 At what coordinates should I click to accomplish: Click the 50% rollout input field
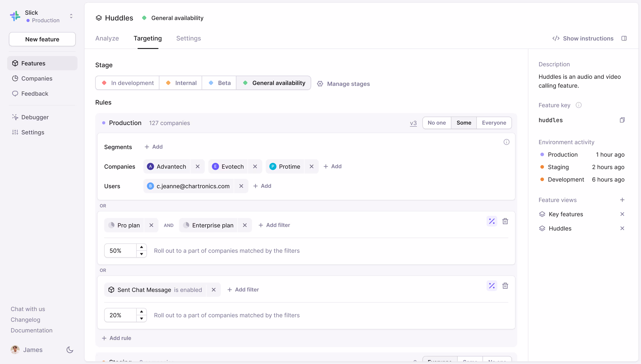pos(120,251)
